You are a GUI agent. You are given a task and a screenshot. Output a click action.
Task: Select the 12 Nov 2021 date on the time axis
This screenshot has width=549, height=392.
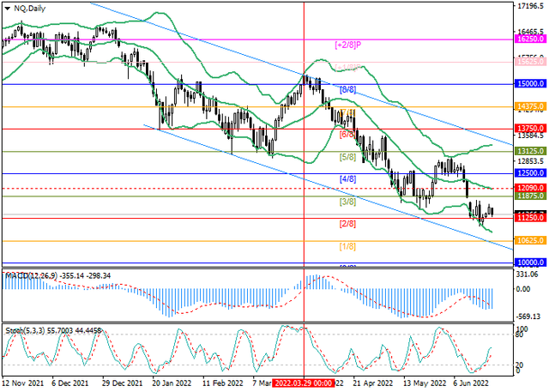[23, 383]
